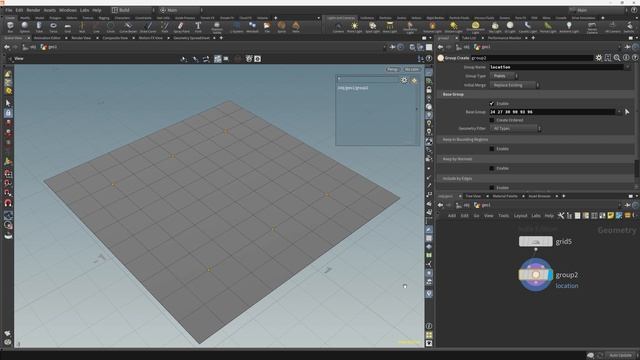640x360 pixels.
Task: Open the parameter pane gear menu
Action: (598, 58)
